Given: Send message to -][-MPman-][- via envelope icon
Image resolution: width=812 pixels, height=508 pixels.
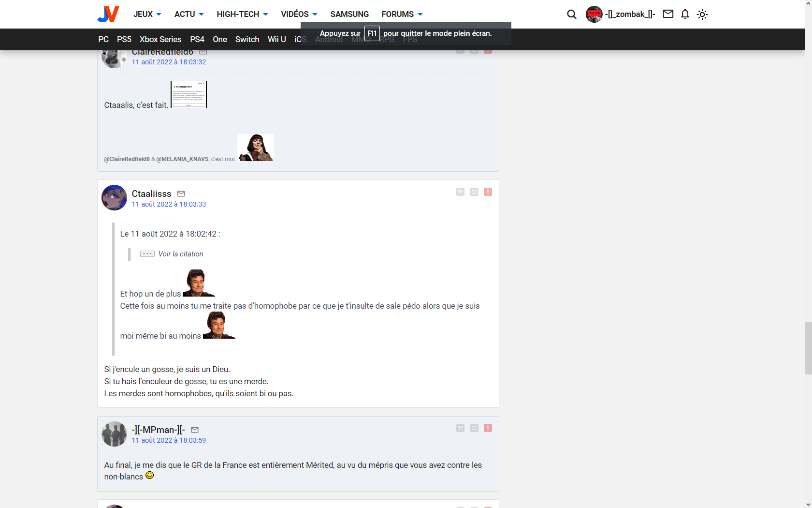Looking at the screenshot, I should pyautogui.click(x=195, y=430).
